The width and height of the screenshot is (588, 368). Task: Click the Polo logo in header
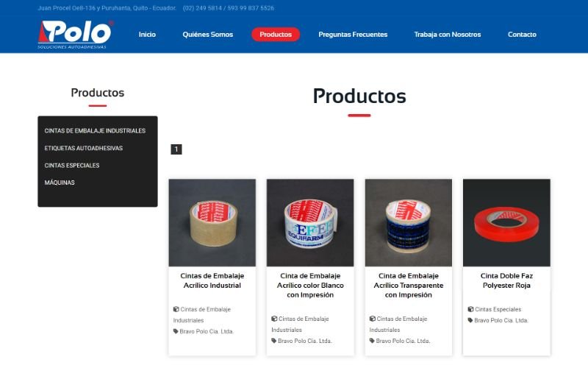76,35
